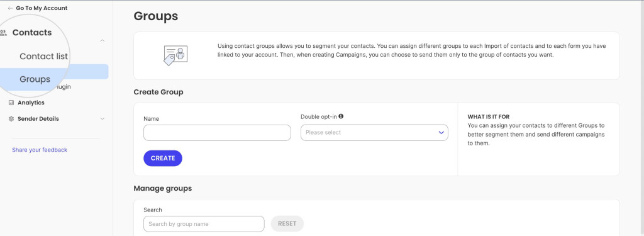The image size is (644, 236).
Task: Click the Sender Details gear icon
Action: (x=11, y=119)
